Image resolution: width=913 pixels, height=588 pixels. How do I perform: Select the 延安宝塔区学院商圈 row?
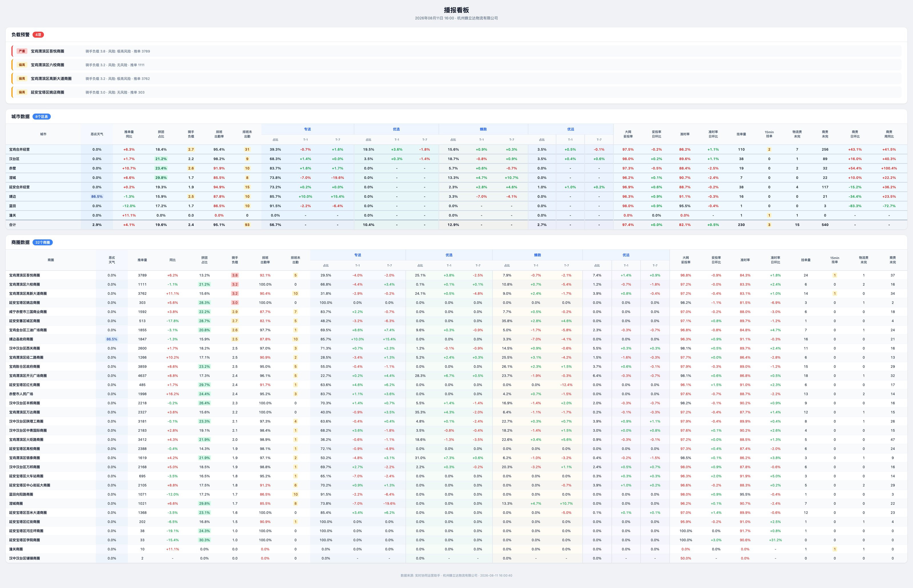tap(456, 540)
